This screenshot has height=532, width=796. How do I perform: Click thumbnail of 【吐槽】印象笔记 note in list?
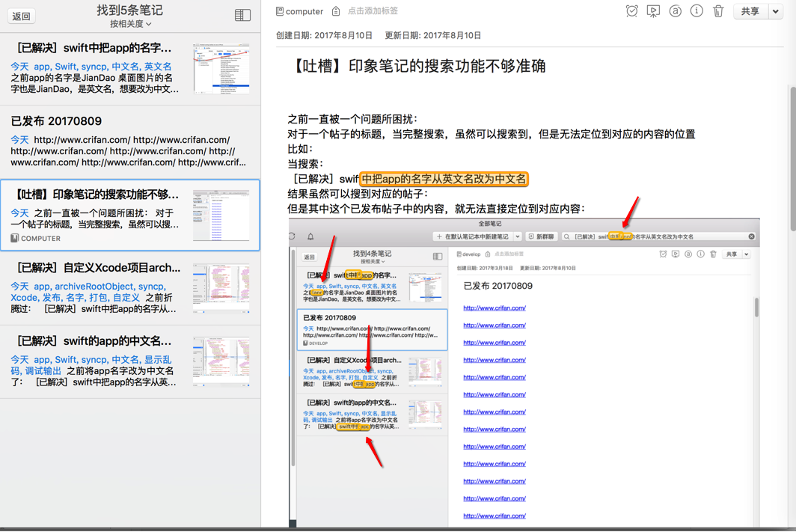(221, 215)
